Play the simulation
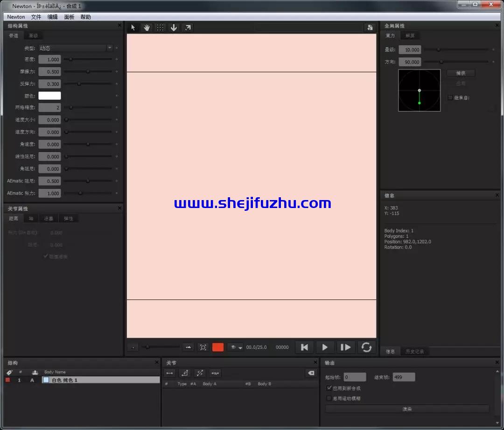This screenshot has height=430, width=504. coord(325,347)
